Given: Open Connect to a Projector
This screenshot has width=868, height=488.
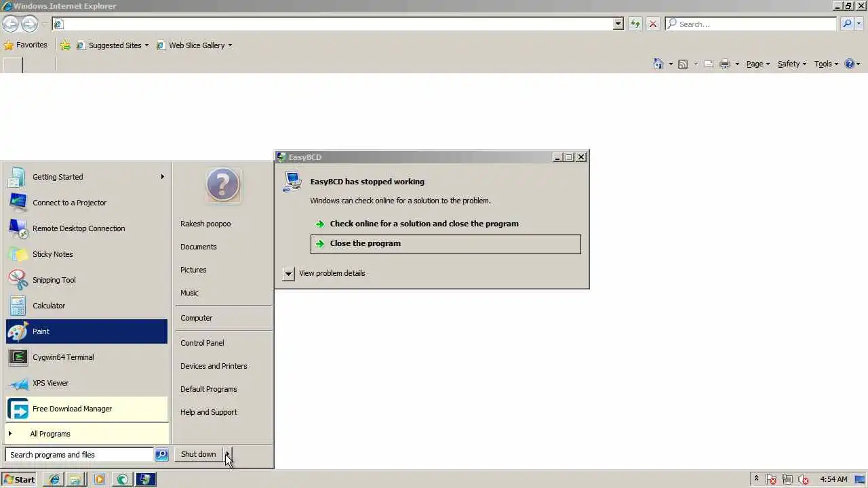Looking at the screenshot, I should click(87, 203).
